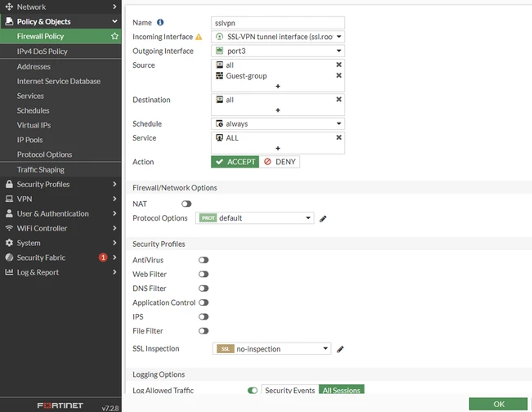Open the Protocol Options dropdown
This screenshot has width=532, height=412.
click(x=255, y=218)
